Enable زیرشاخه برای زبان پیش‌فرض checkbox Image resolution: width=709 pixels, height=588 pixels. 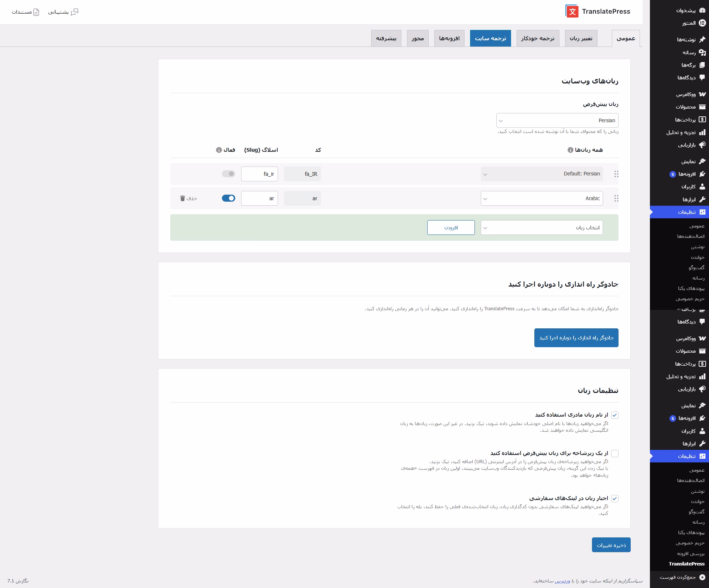(614, 453)
